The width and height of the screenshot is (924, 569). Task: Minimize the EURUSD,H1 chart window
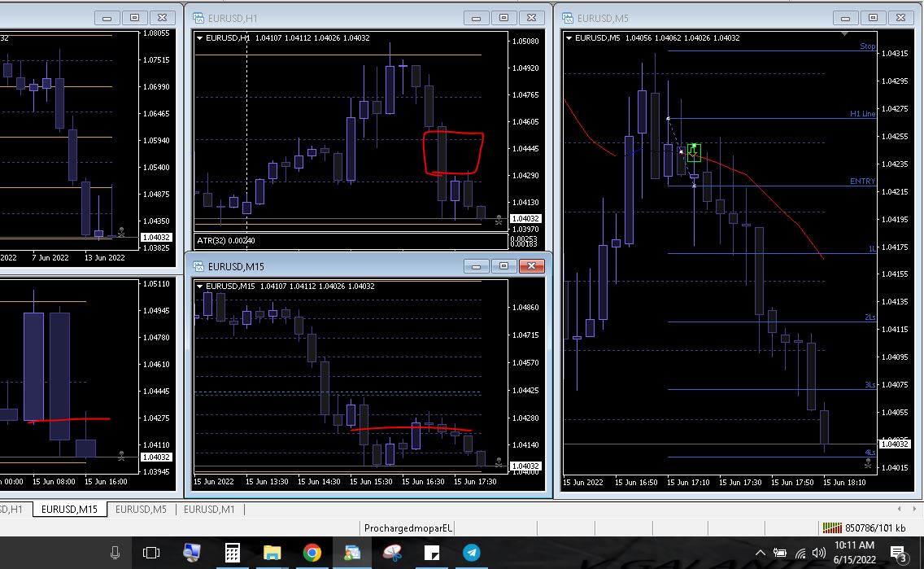tap(476, 18)
